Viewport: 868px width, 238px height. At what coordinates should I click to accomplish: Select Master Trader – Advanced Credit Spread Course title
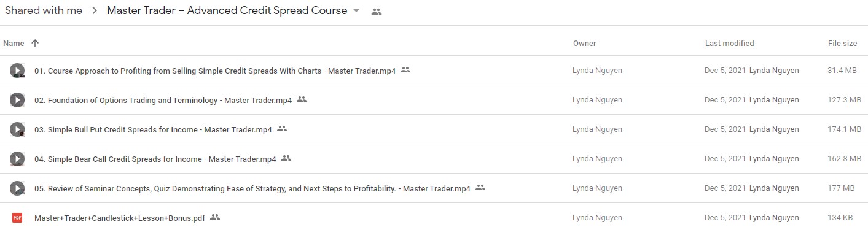227,10
